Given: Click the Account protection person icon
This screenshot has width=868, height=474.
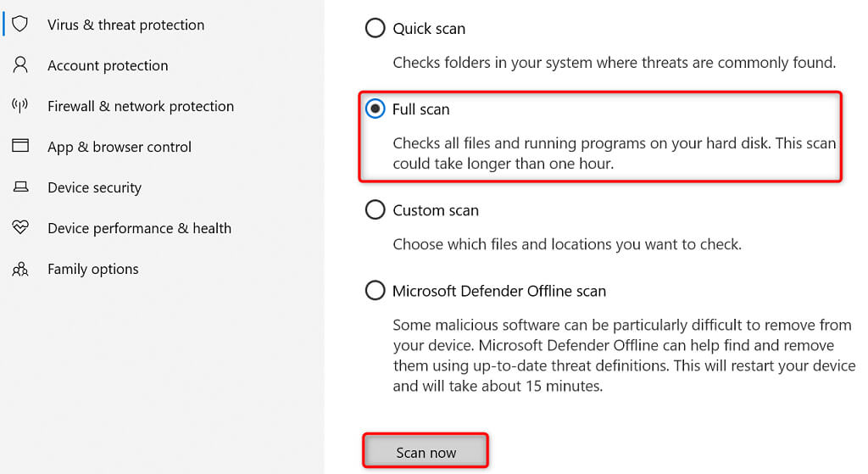Looking at the screenshot, I should point(20,65).
